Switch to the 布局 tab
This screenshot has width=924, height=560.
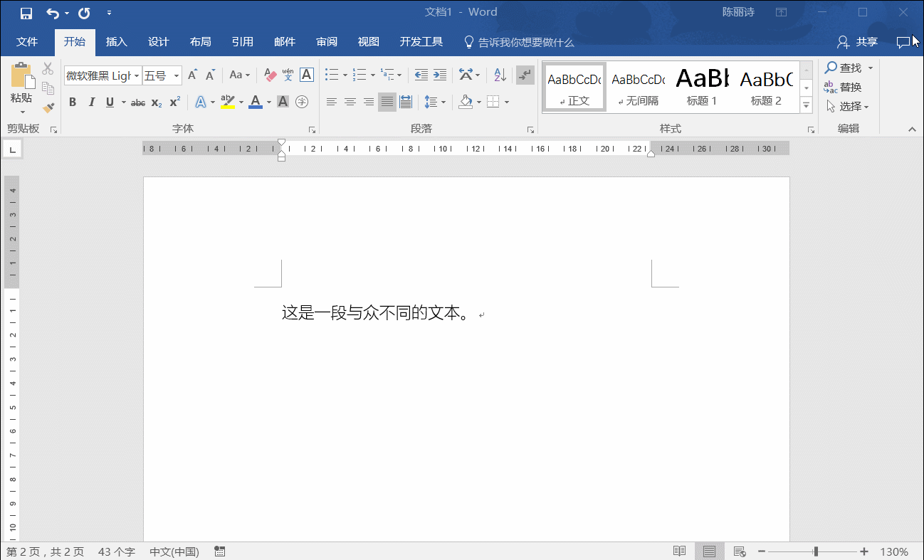click(201, 42)
